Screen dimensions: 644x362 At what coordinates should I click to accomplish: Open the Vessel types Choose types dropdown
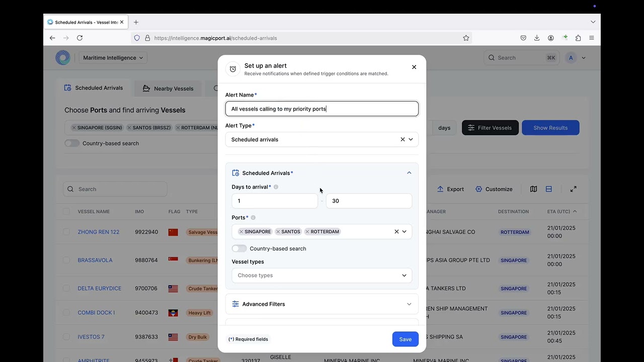(x=322, y=276)
